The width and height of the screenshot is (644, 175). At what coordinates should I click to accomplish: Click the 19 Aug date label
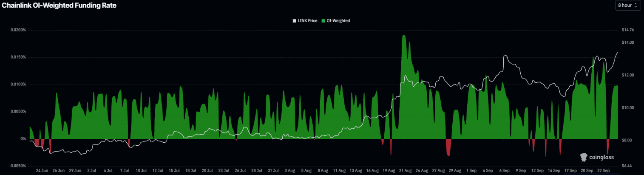point(389,170)
